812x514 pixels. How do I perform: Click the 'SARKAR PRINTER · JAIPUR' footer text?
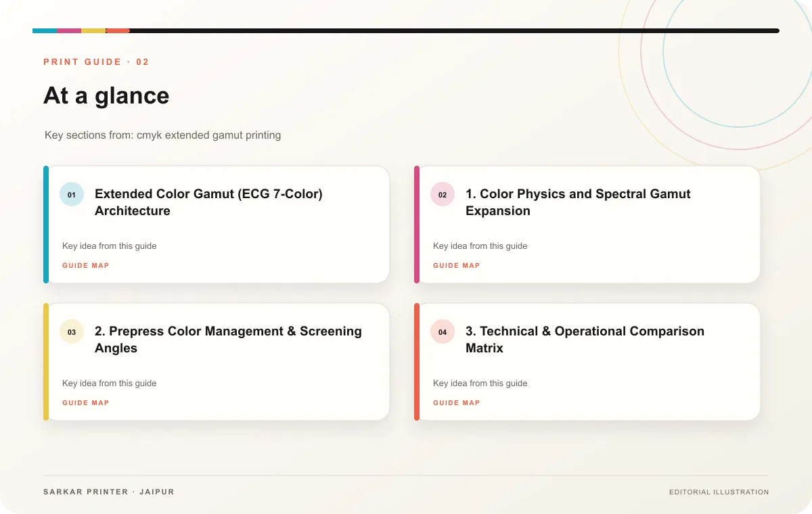[109, 492]
